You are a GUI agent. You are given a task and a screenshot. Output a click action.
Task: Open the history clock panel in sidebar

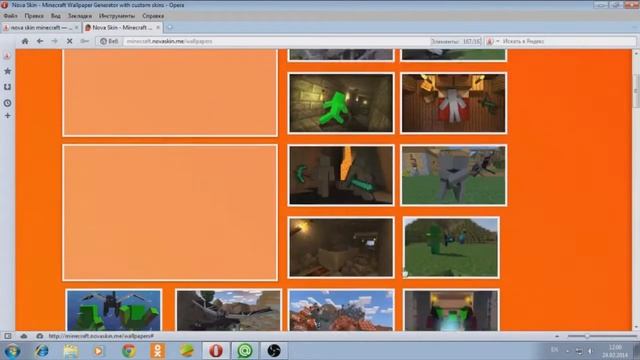pyautogui.click(x=7, y=103)
